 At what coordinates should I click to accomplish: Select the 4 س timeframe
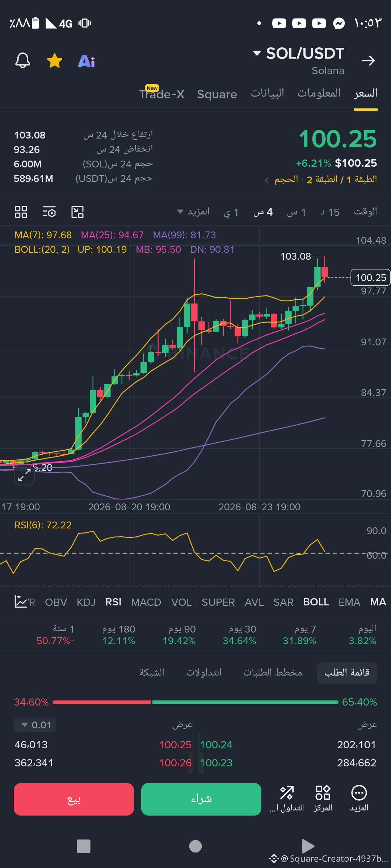click(263, 212)
